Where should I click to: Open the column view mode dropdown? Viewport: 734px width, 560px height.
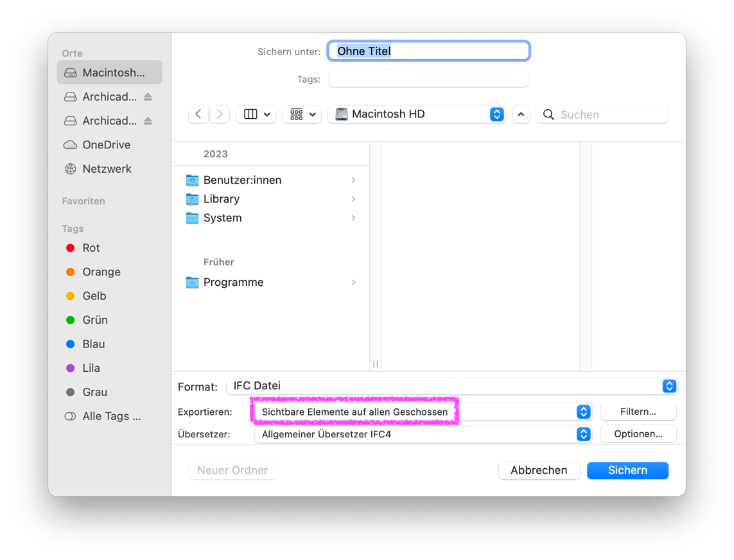(256, 114)
